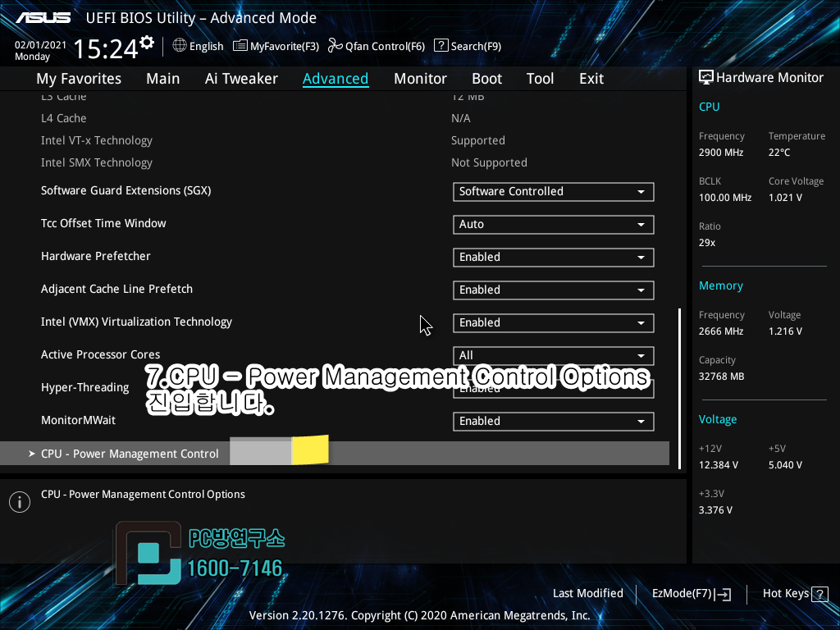Open Qfan Control(F6)
Viewport: 840px width, 630px height.
point(377,46)
